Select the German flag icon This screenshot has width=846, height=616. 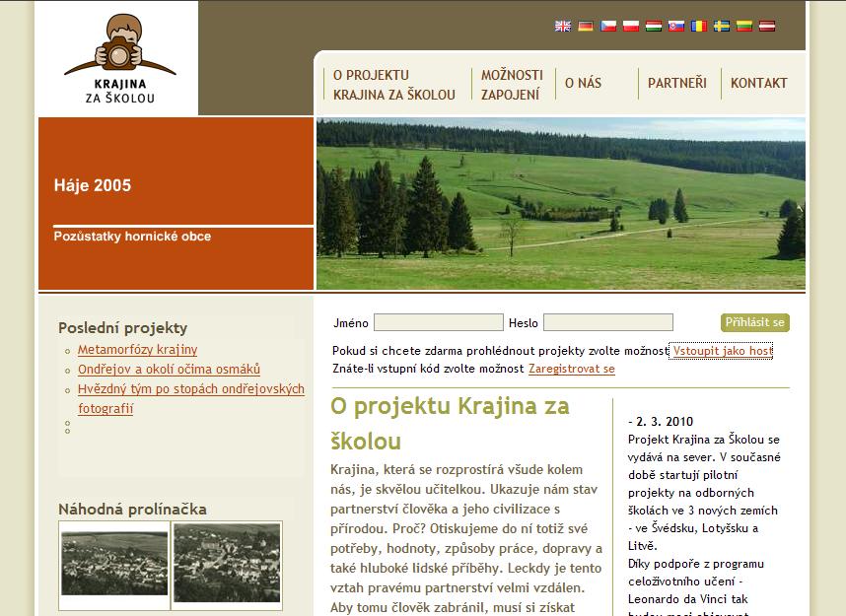pos(586,27)
